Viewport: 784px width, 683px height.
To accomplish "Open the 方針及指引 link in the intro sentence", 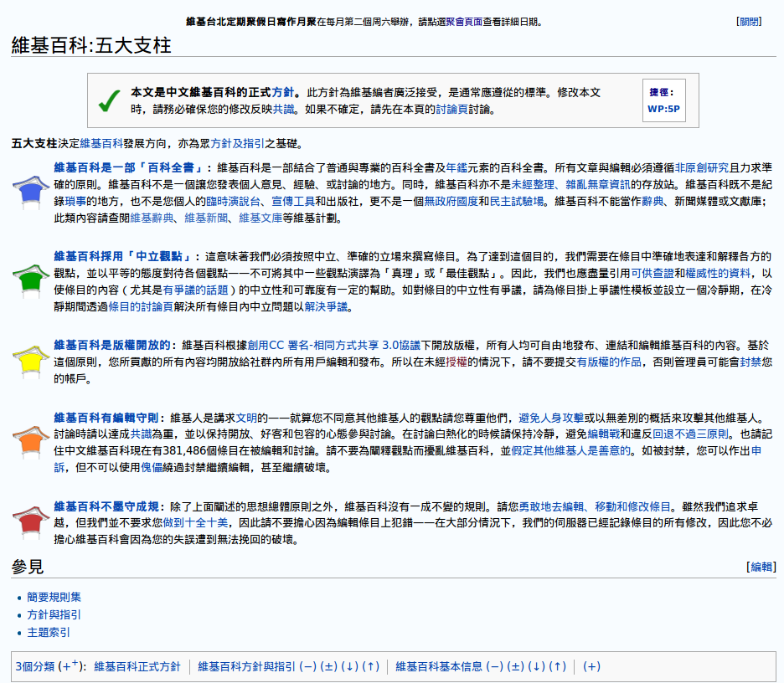I will pos(238,143).
